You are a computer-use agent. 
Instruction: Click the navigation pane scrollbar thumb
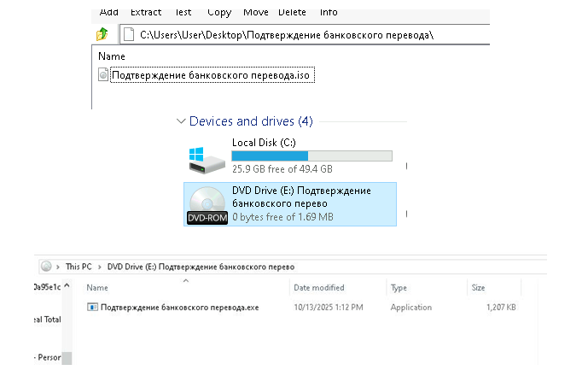point(67,358)
